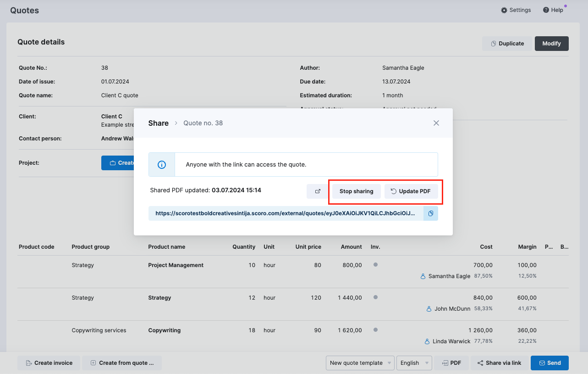Click Copywriting product name
Image resolution: width=588 pixels, height=374 pixels.
tap(165, 330)
